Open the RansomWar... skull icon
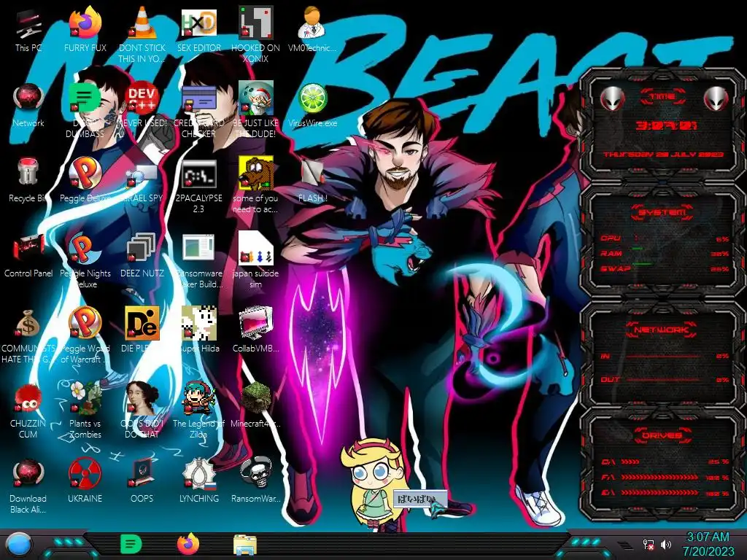The height and width of the screenshot is (560, 747). click(255, 473)
